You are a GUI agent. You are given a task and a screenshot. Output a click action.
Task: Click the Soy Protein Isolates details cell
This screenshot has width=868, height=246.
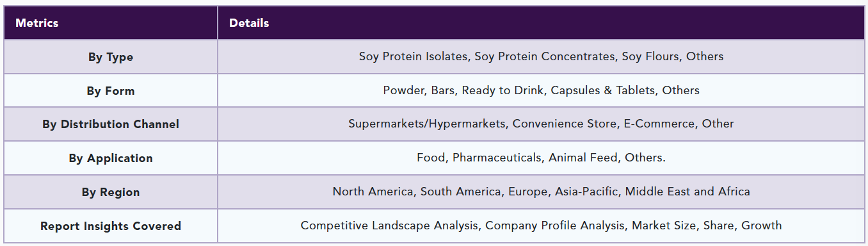[x=541, y=57]
